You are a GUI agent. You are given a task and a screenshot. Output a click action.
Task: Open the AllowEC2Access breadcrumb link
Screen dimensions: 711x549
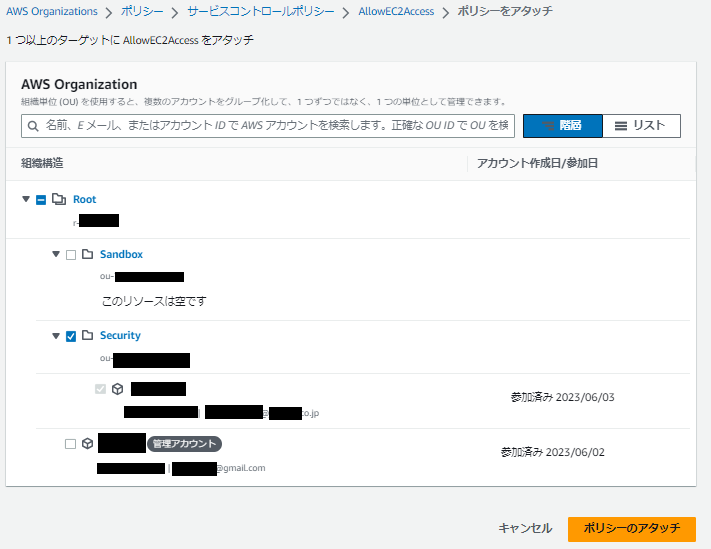[396, 11]
